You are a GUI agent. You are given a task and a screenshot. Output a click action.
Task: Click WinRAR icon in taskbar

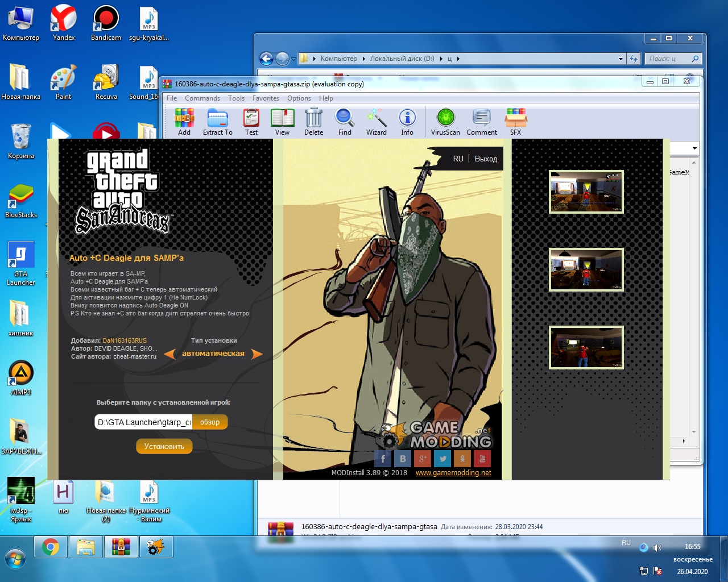[x=121, y=547]
